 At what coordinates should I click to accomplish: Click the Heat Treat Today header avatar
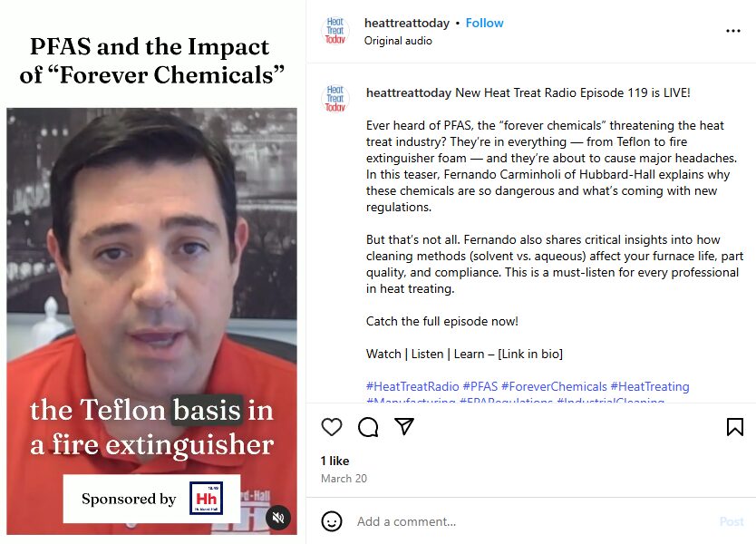pyautogui.click(x=335, y=31)
